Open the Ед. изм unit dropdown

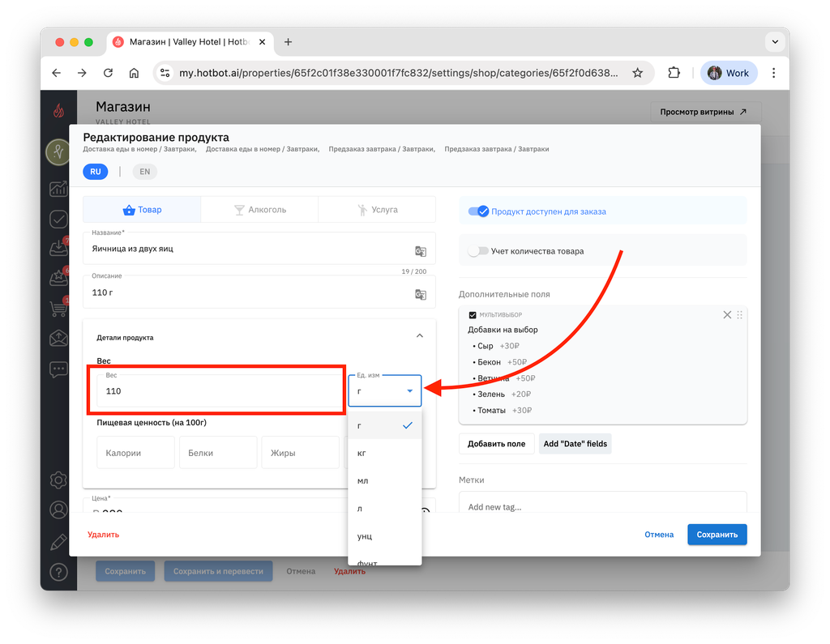click(385, 390)
